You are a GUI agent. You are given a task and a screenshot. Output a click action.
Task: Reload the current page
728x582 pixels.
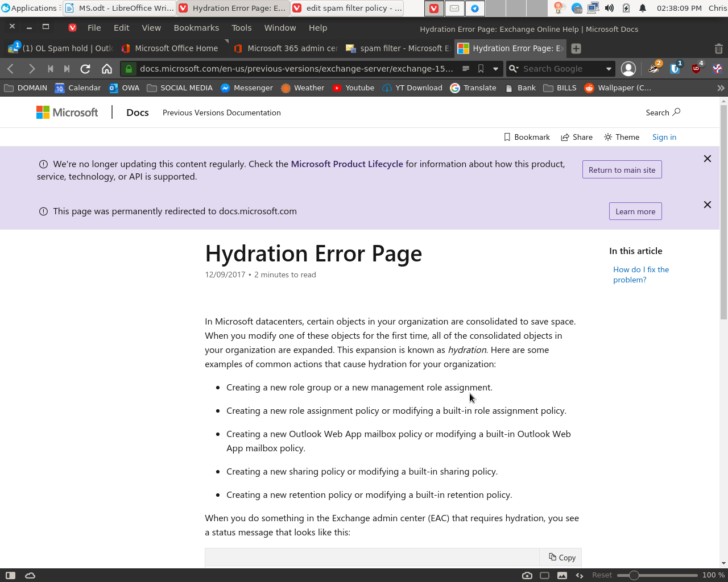[85, 69]
